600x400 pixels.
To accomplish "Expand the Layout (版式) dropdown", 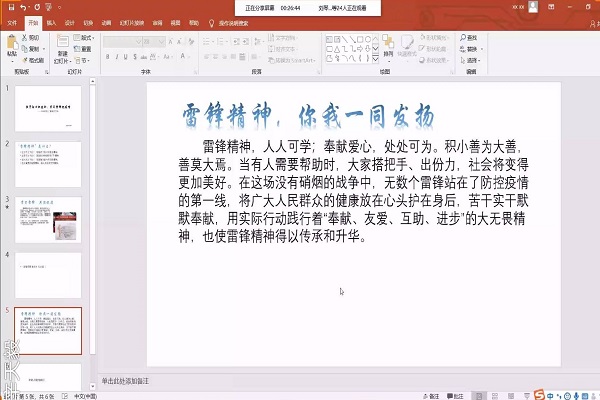I will tap(86, 37).
